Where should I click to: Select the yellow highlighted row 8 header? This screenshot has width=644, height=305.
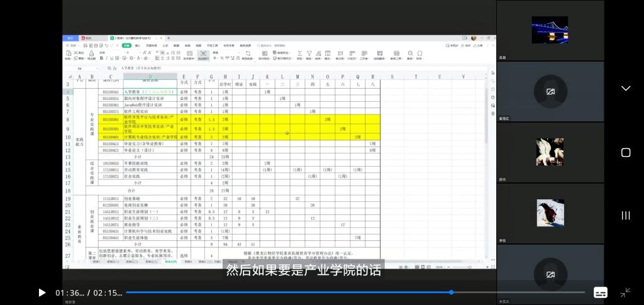67,119
